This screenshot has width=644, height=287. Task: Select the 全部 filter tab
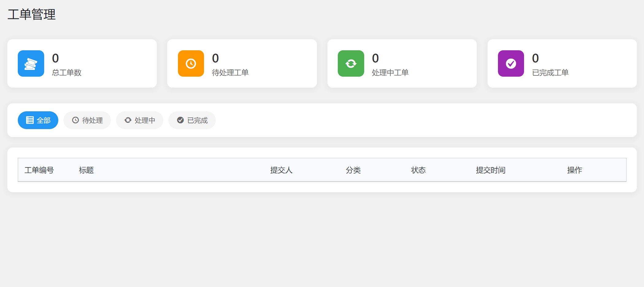point(38,120)
